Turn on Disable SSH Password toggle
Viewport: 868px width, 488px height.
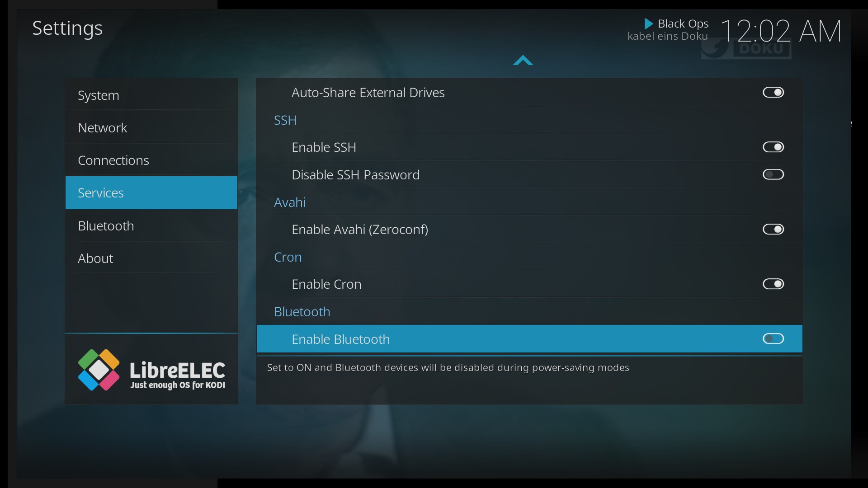(773, 174)
